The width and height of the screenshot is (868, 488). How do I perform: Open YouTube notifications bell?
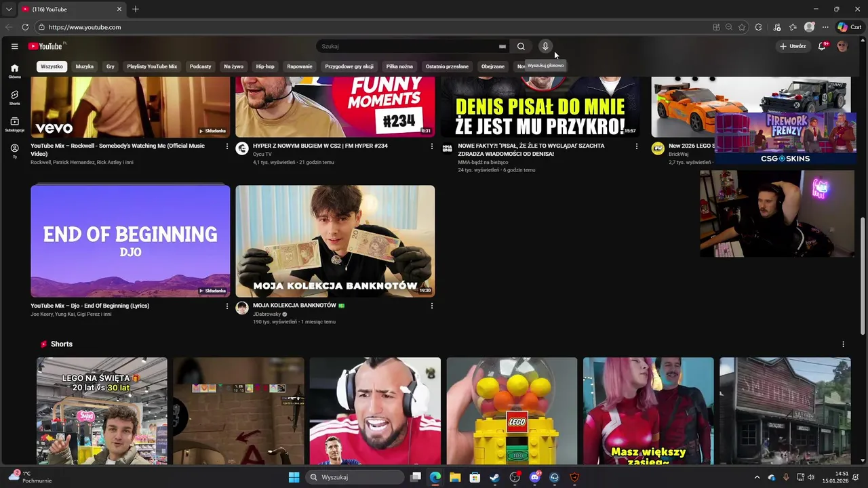(822, 46)
